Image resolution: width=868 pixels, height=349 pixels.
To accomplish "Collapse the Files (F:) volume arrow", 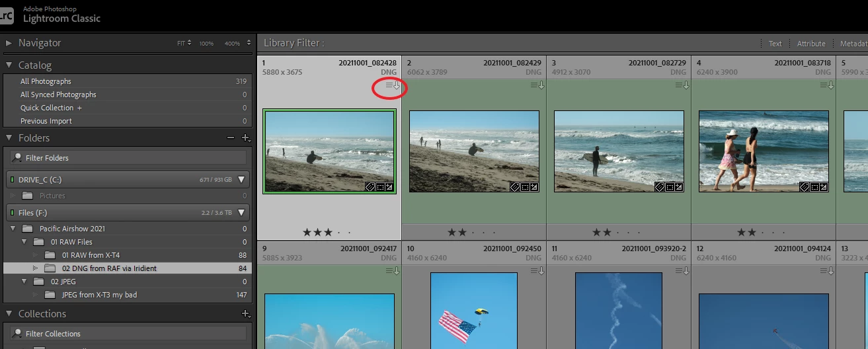I will pos(241,213).
